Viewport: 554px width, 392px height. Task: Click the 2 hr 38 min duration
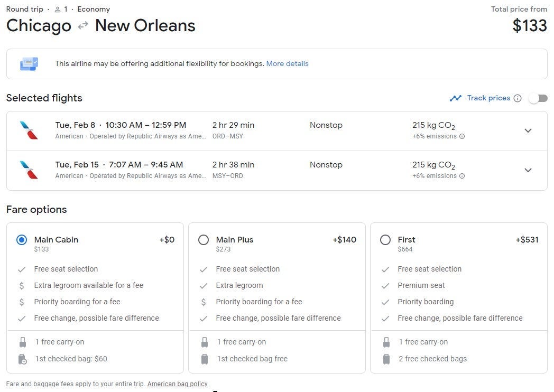click(x=233, y=165)
